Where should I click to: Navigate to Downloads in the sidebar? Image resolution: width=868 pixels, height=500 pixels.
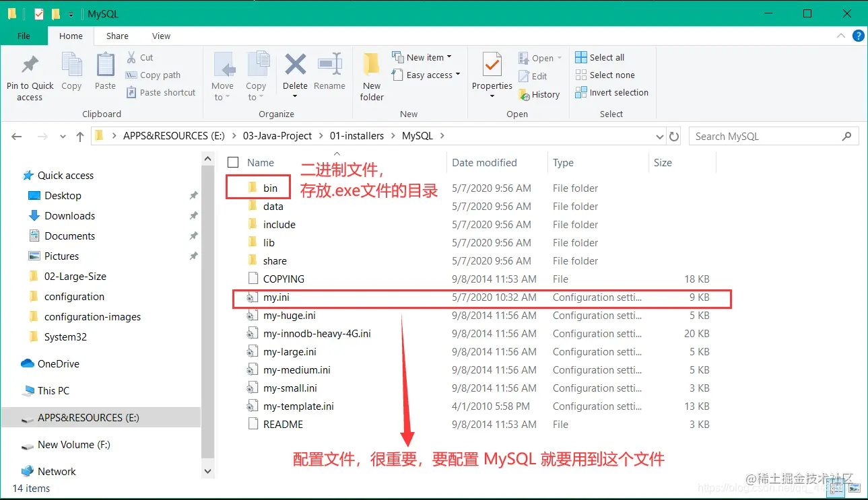point(69,215)
